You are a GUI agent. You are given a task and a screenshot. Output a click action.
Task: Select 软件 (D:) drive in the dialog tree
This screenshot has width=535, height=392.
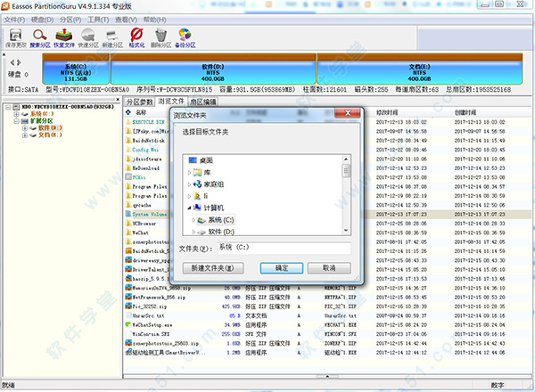[221, 232]
